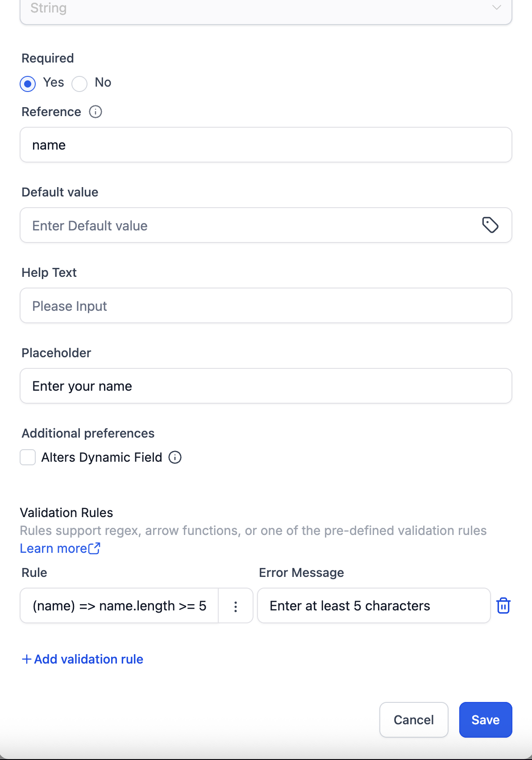Click the plus icon for adding rule
This screenshot has width=532, height=760.
(x=26, y=659)
